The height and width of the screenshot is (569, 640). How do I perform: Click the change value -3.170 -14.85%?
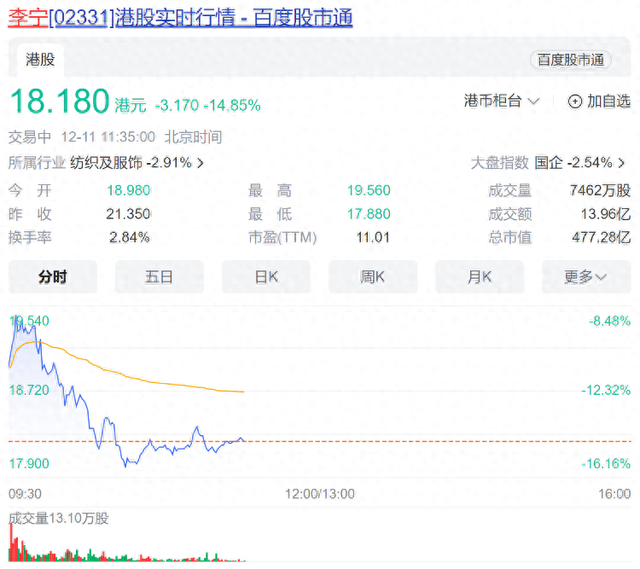coord(208,106)
